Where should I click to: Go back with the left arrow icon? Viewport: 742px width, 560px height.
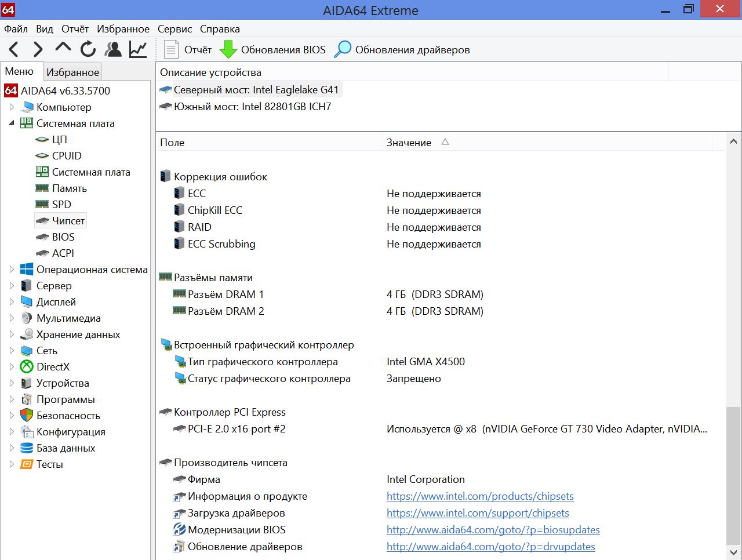click(14, 50)
